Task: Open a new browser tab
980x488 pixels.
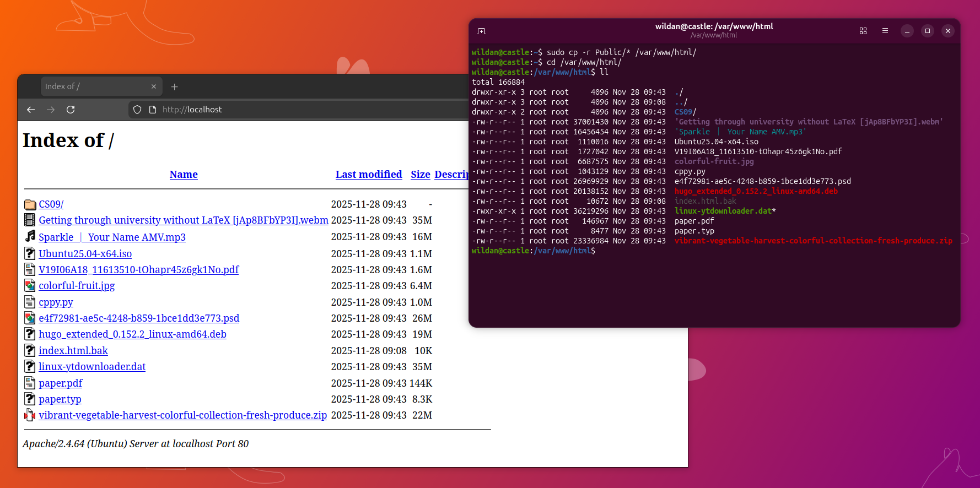Action: (x=174, y=86)
